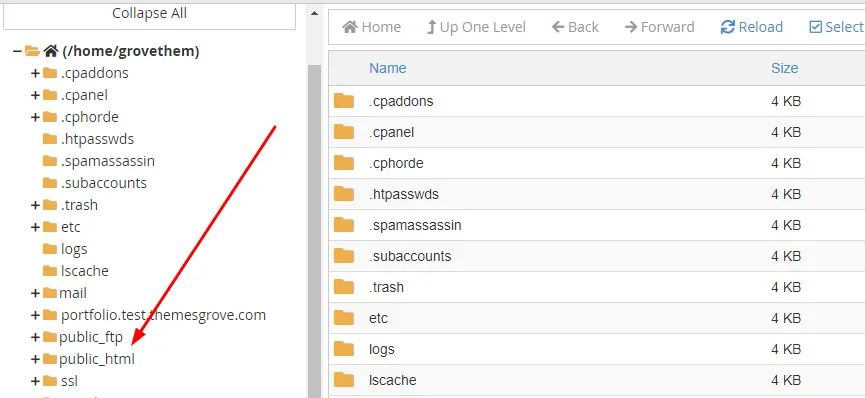This screenshot has height=398, width=865.
Task: Select the .htpasswds name in file list
Action: click(404, 194)
